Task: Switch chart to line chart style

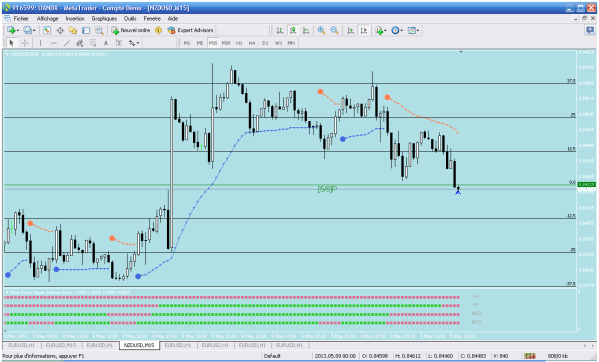Action: (x=306, y=30)
